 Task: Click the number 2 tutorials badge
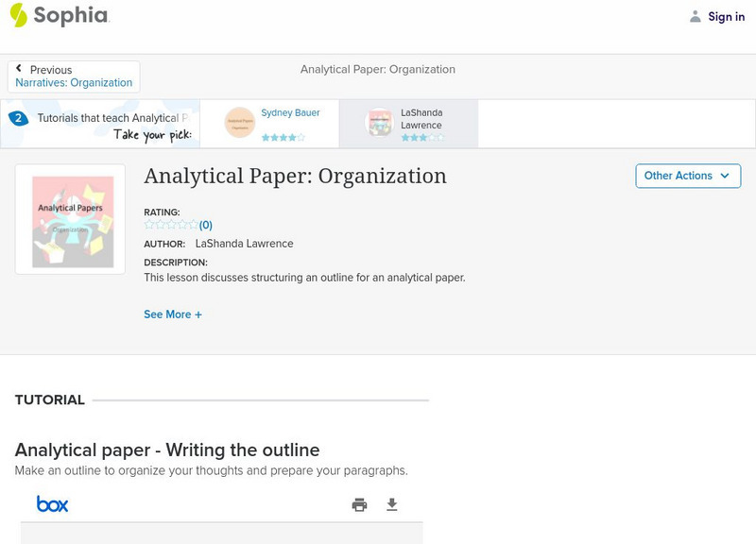(17, 118)
